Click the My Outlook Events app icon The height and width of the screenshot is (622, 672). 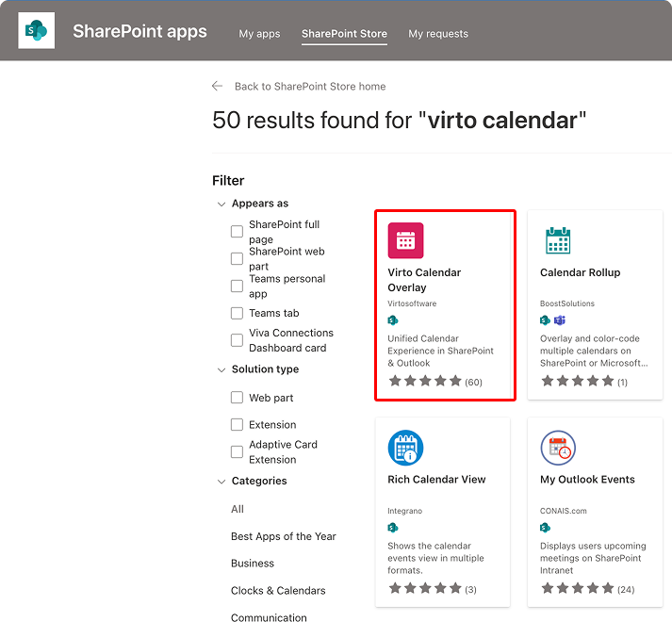pos(558,448)
